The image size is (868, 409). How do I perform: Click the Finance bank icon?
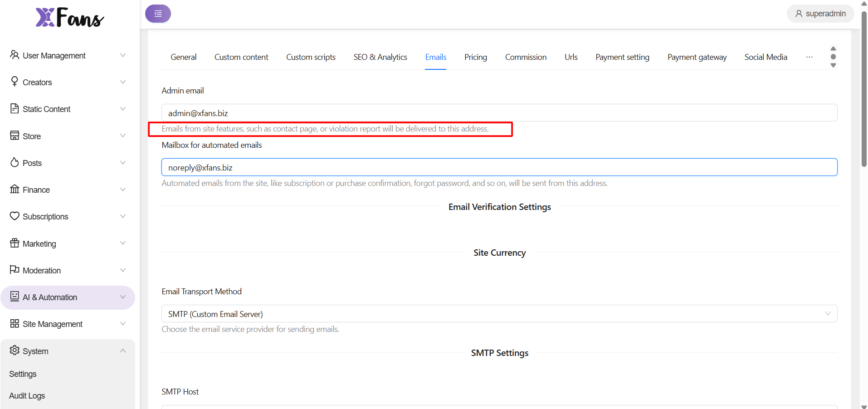pos(15,189)
